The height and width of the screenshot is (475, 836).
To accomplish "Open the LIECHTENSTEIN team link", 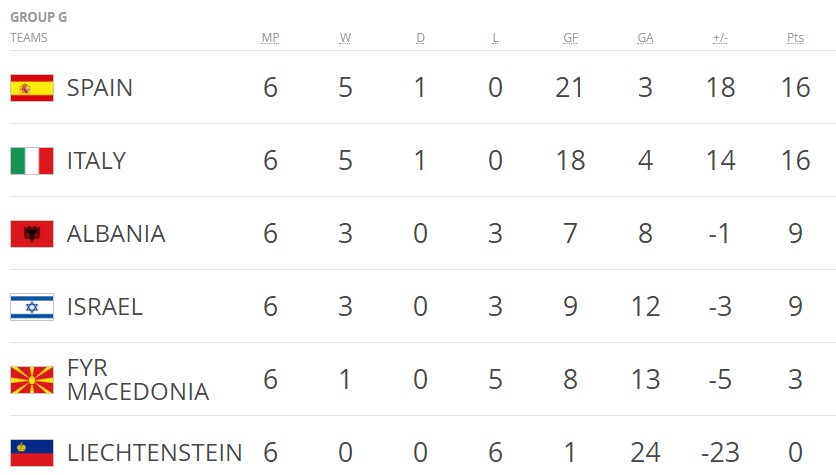I will [155, 453].
